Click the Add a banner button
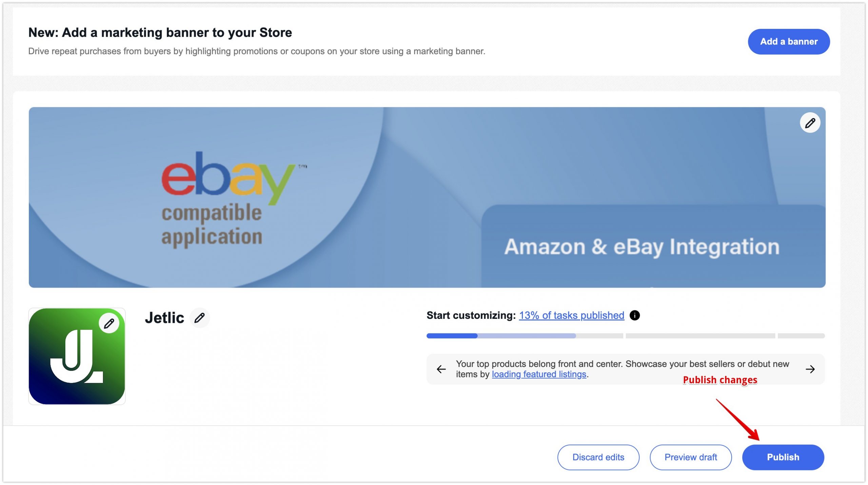Viewport: 868px width, 485px height. tap(788, 41)
